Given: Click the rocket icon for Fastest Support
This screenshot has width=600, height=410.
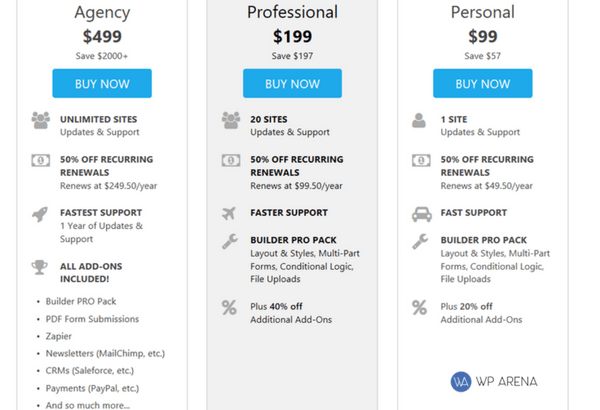Looking at the screenshot, I should [x=40, y=214].
